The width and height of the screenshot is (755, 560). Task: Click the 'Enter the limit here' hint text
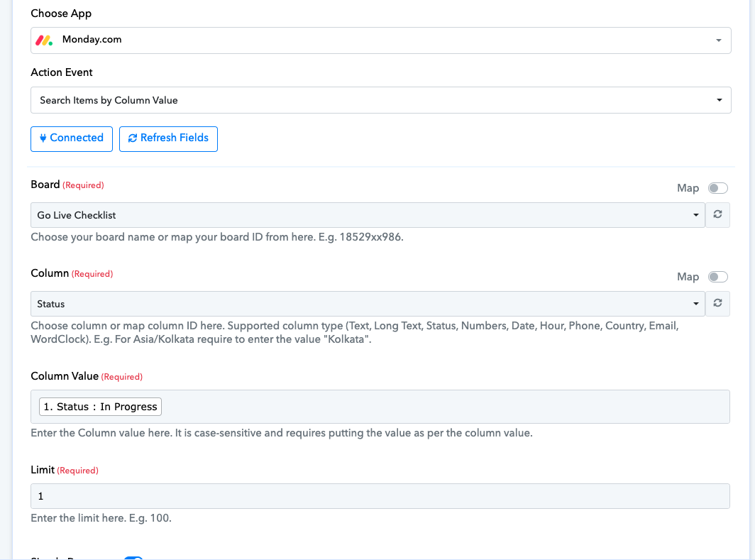101,518
